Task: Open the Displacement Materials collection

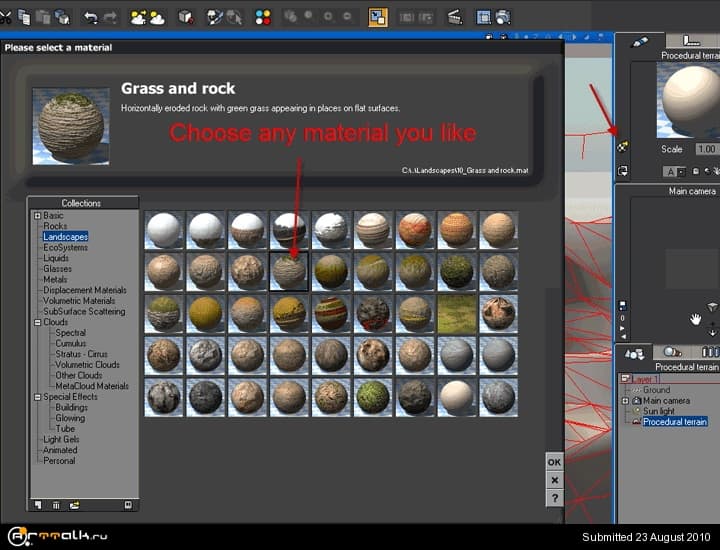Action: click(85, 290)
